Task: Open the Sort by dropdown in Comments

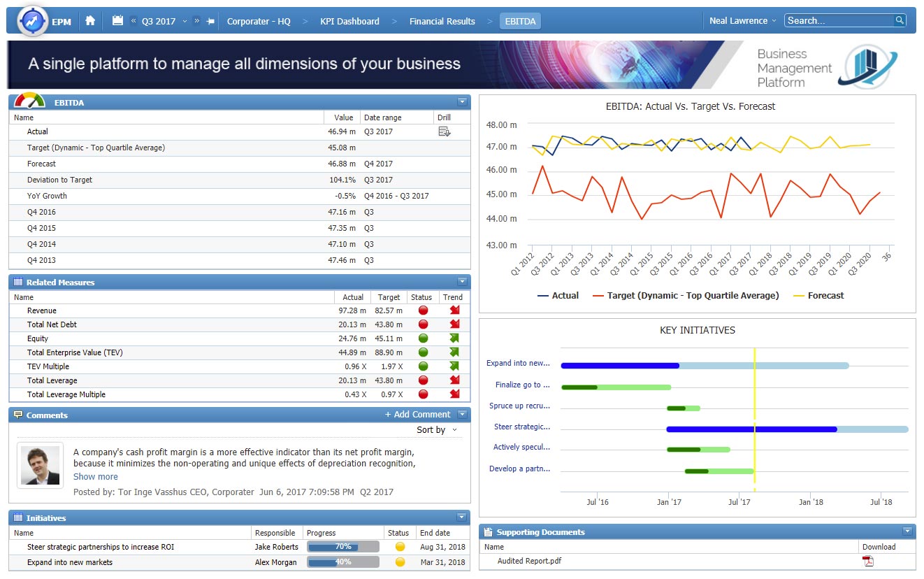Action: (438, 430)
